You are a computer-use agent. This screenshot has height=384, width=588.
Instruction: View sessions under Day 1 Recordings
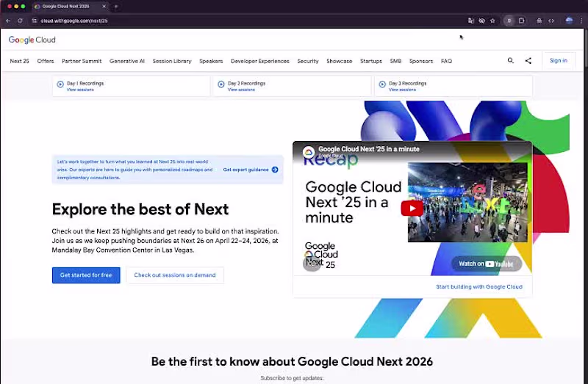80,90
